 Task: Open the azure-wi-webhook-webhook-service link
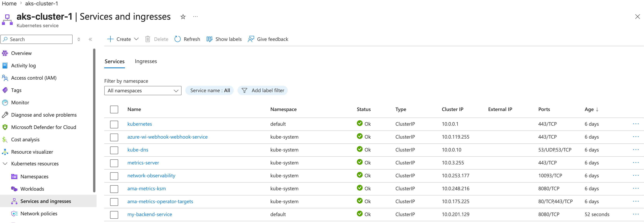pos(167,137)
